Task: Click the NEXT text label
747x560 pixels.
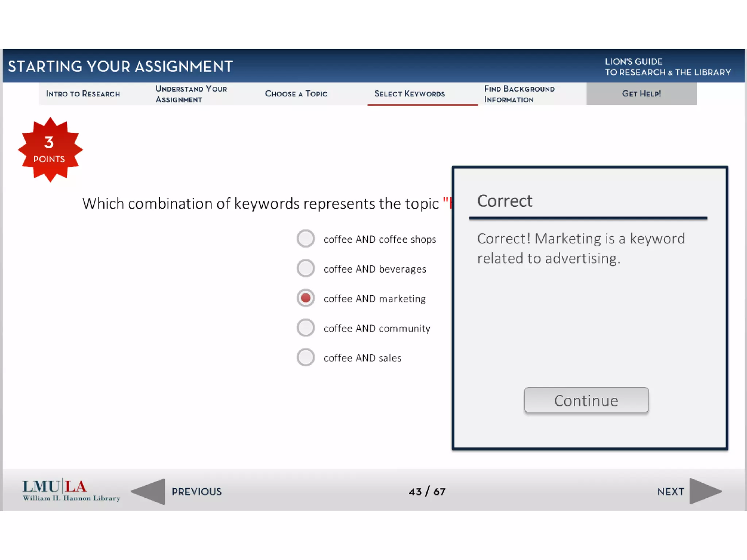Action: coord(670,491)
